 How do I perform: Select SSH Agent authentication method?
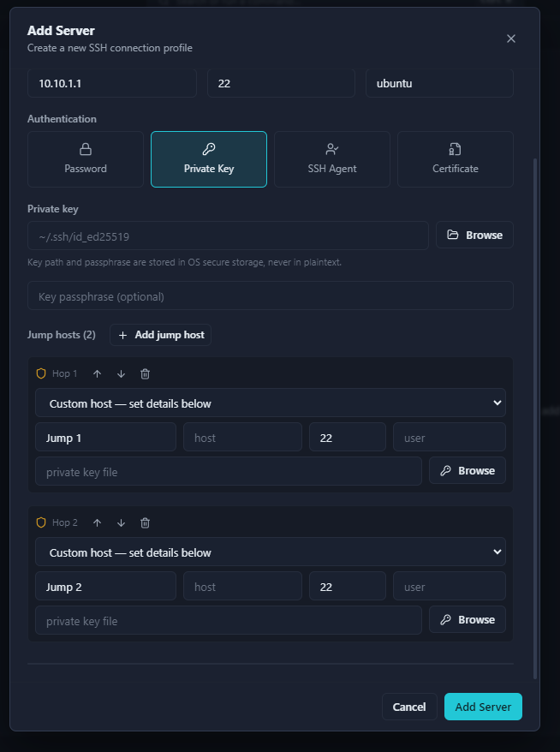click(x=331, y=159)
